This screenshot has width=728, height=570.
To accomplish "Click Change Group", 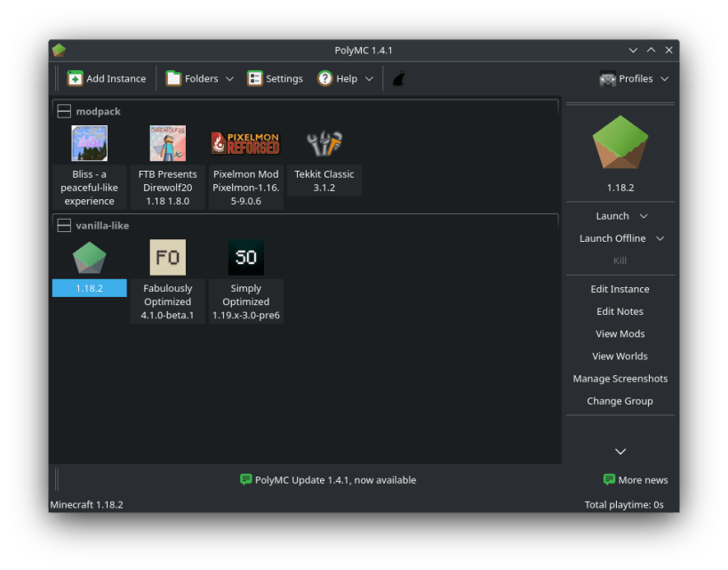I will click(620, 401).
